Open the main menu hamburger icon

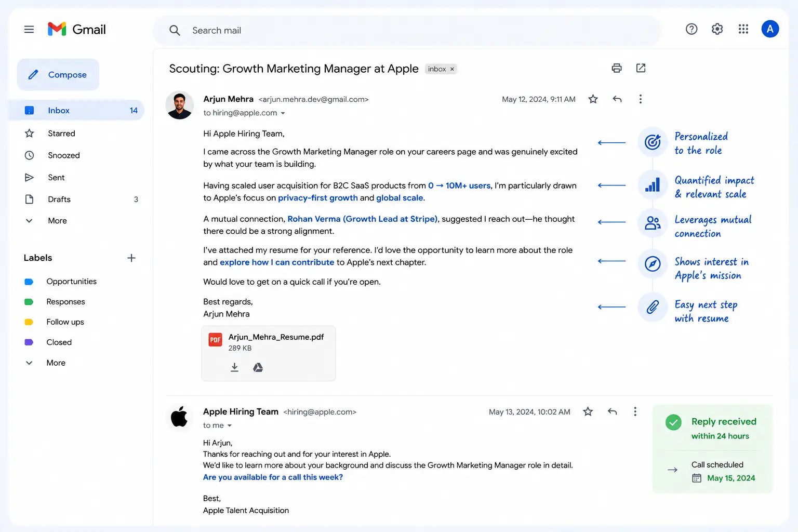29,30
